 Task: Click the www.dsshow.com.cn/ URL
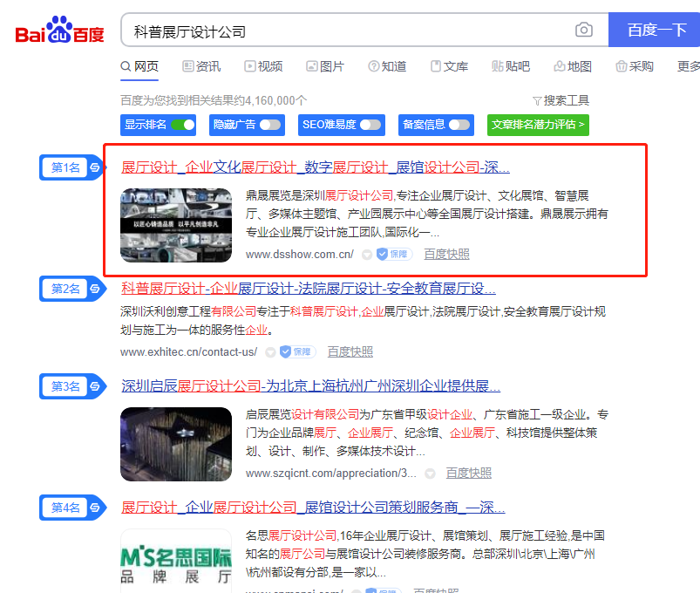(300, 254)
